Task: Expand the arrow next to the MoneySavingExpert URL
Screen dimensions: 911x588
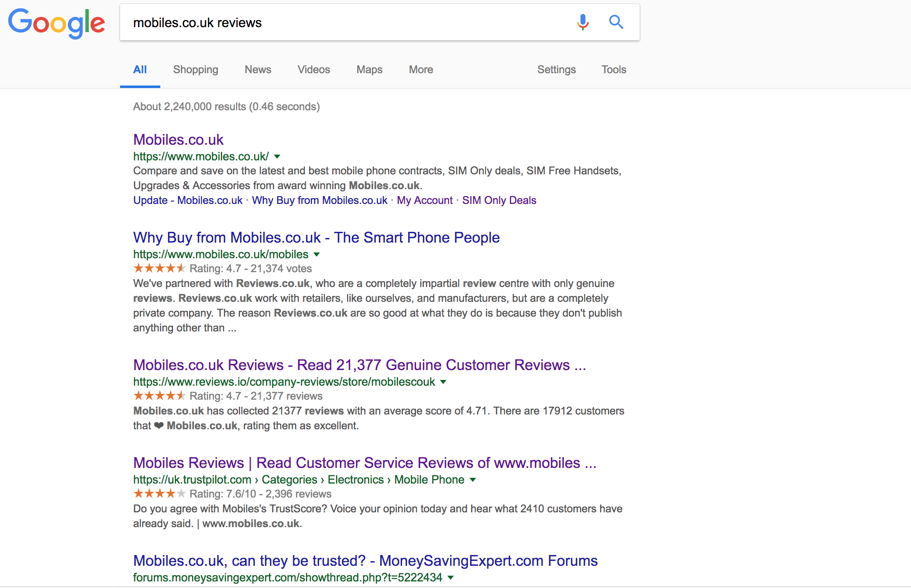Action: (x=451, y=577)
